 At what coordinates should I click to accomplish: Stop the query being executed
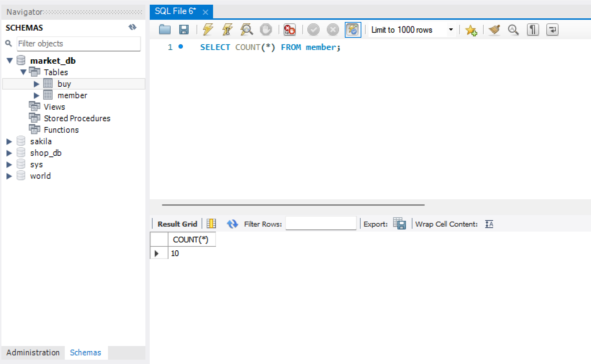coord(266,29)
